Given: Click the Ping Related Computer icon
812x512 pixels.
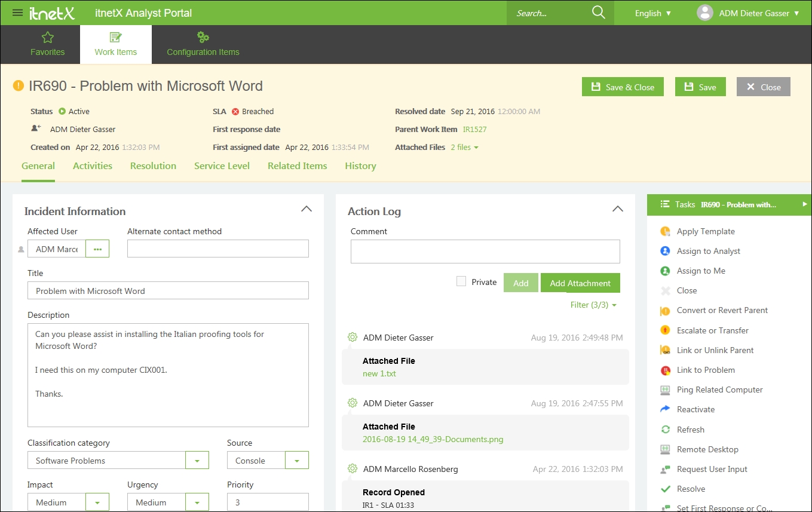Looking at the screenshot, I should 665,390.
